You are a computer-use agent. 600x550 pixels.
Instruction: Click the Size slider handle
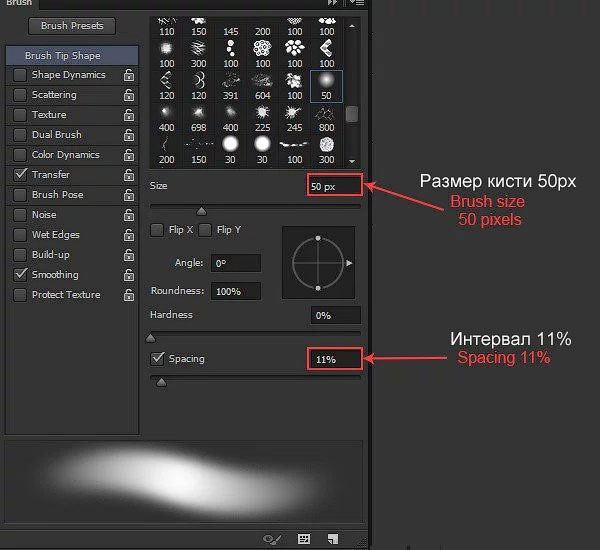coord(201,211)
